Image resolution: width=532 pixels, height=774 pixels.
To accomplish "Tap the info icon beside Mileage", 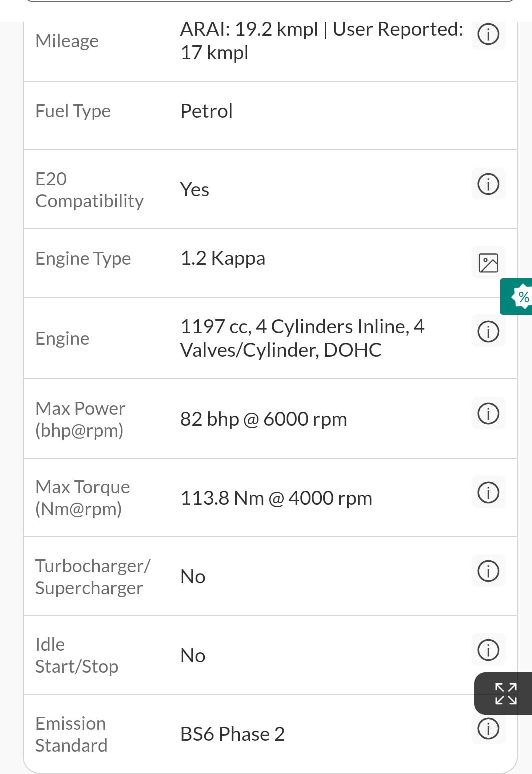I will 488,35.
